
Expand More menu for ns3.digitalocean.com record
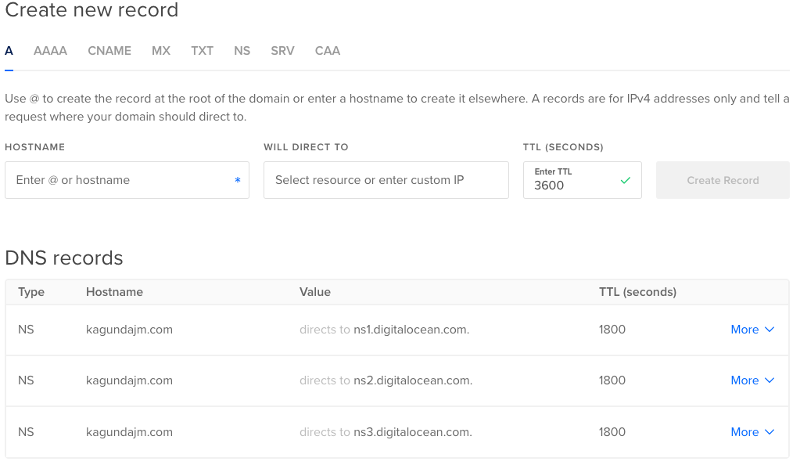[x=752, y=432]
